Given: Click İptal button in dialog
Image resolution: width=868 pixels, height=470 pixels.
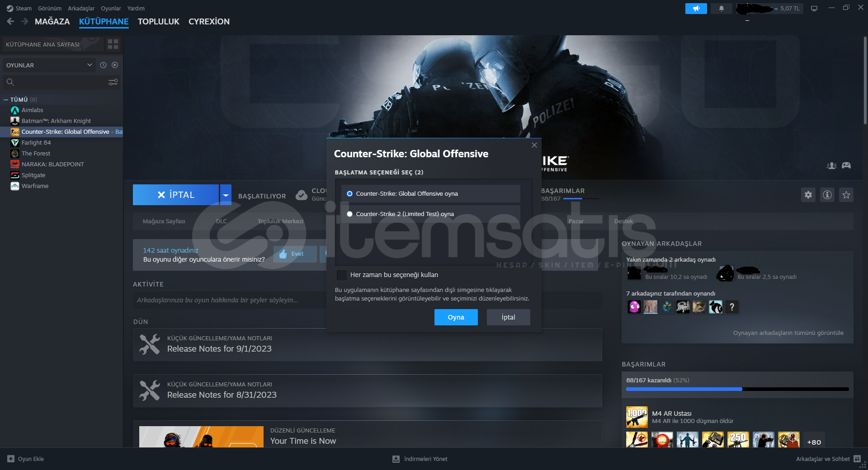Looking at the screenshot, I should click(509, 317).
